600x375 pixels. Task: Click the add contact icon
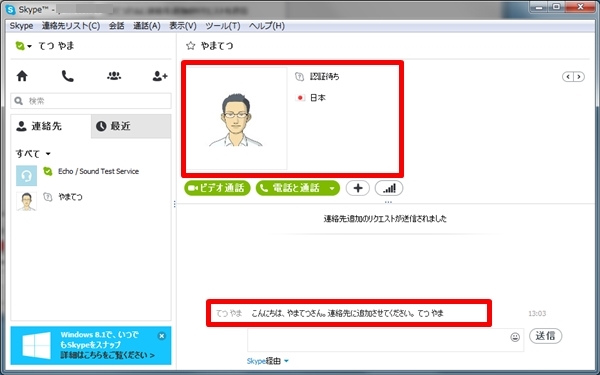click(x=160, y=76)
